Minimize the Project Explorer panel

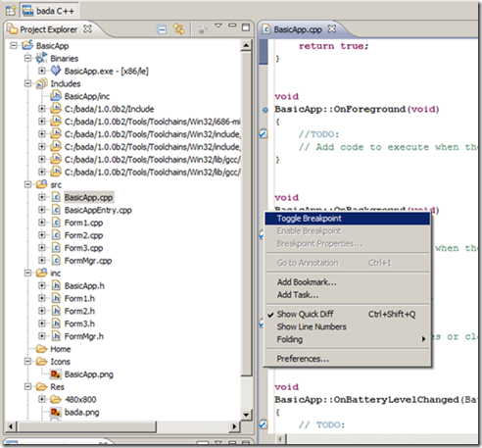coord(232,25)
